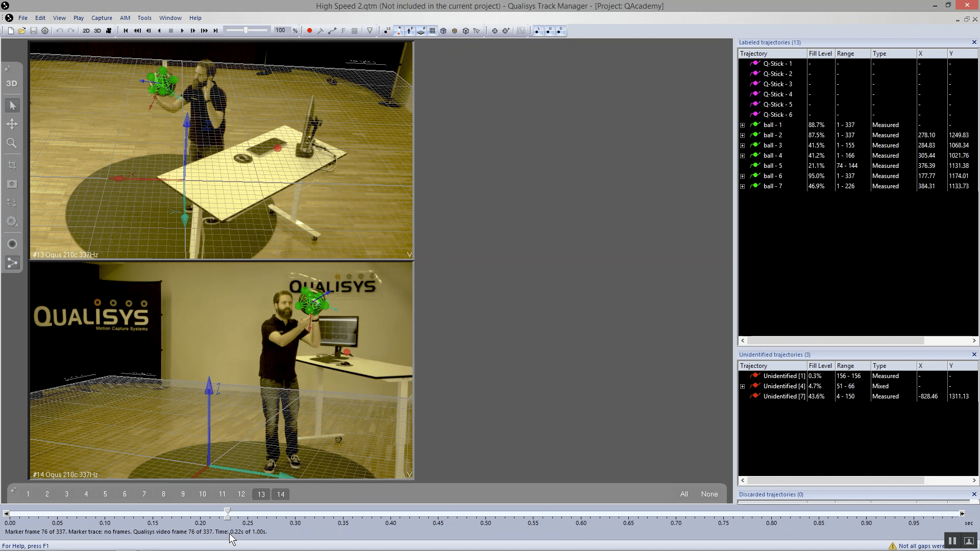980x551 pixels.
Task: Show camera 7 via the camera selector
Action: coord(144,494)
